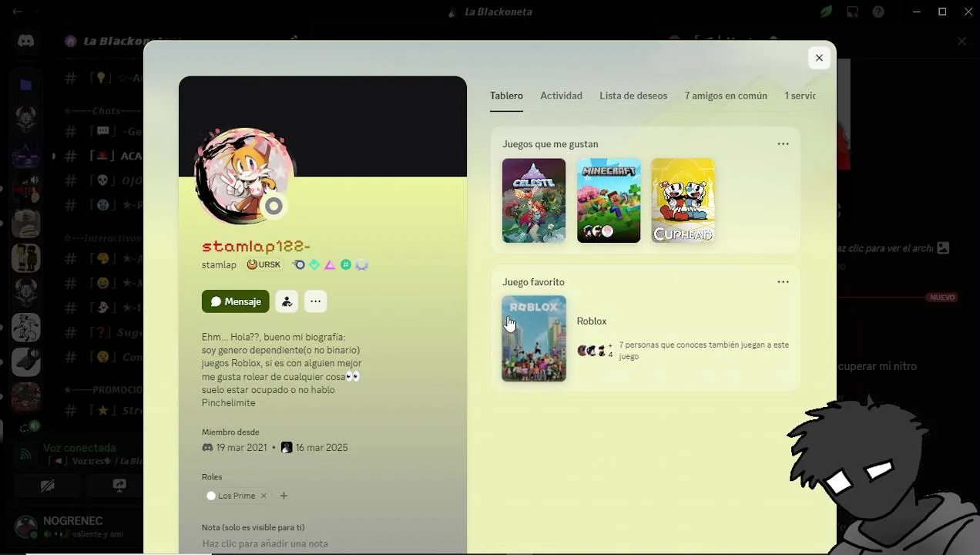The image size is (980, 555).
Task: Open the Discord inbox icon in title bar
Action: (x=852, y=12)
